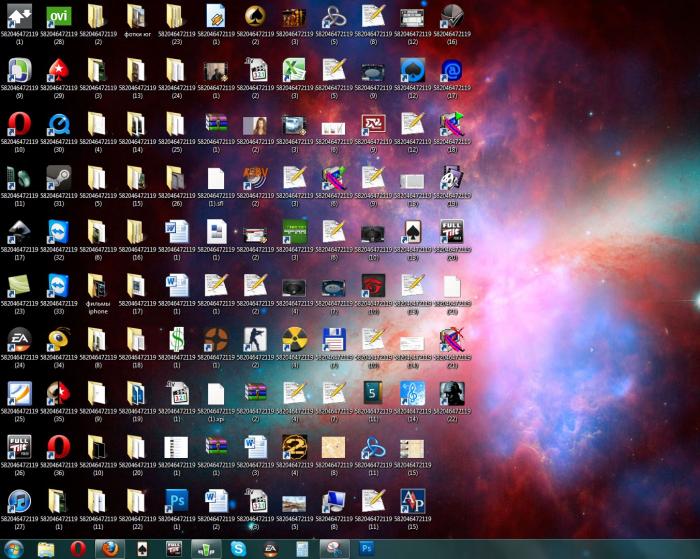Open the desktop spade playing card shortcut

pos(412,232)
